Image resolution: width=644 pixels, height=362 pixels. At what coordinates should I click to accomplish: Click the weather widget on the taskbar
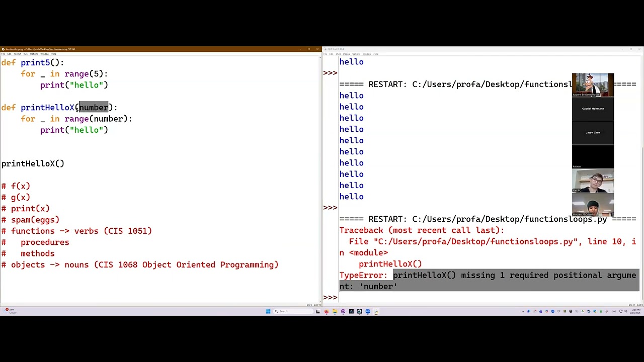tap(10, 311)
